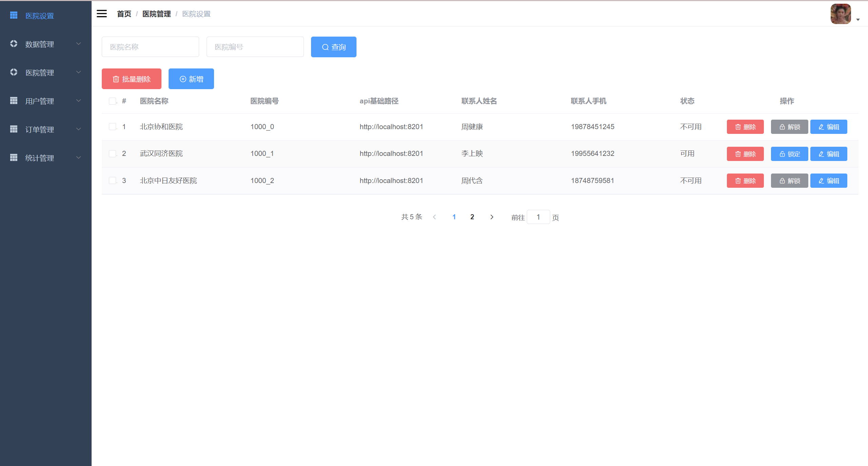Click the api基础路径 column header
This screenshot has width=868, height=466.
coord(379,101)
